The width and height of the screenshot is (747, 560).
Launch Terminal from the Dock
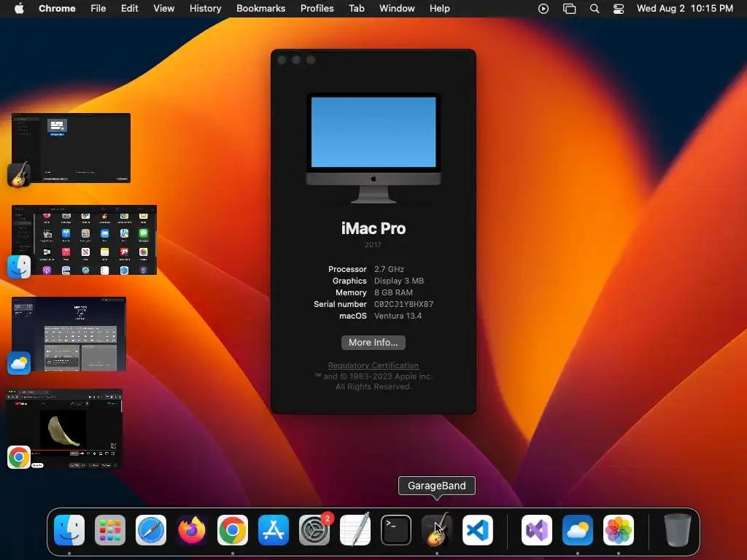[x=396, y=530]
